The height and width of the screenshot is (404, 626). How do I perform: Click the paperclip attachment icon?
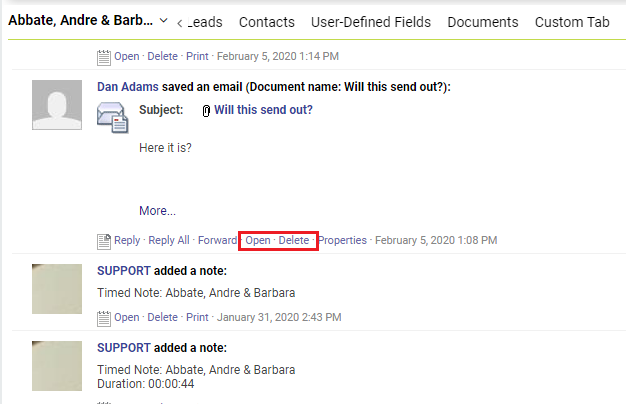(206, 111)
